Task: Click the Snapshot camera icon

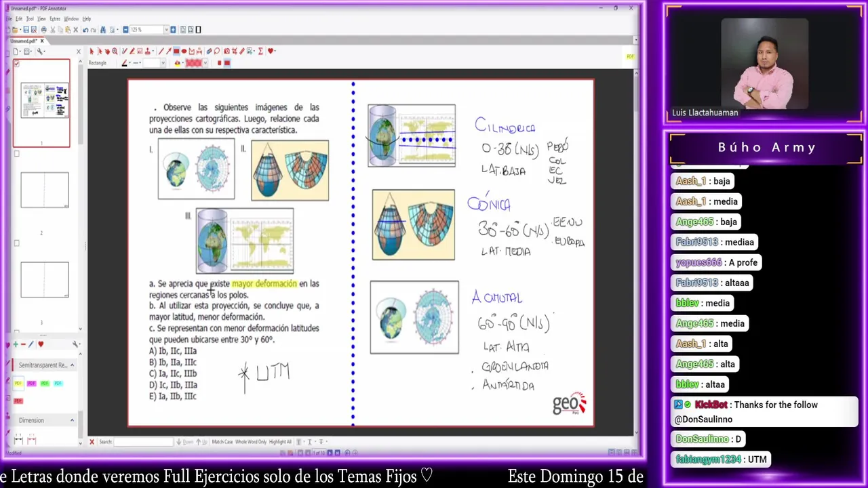Action: coord(226,52)
